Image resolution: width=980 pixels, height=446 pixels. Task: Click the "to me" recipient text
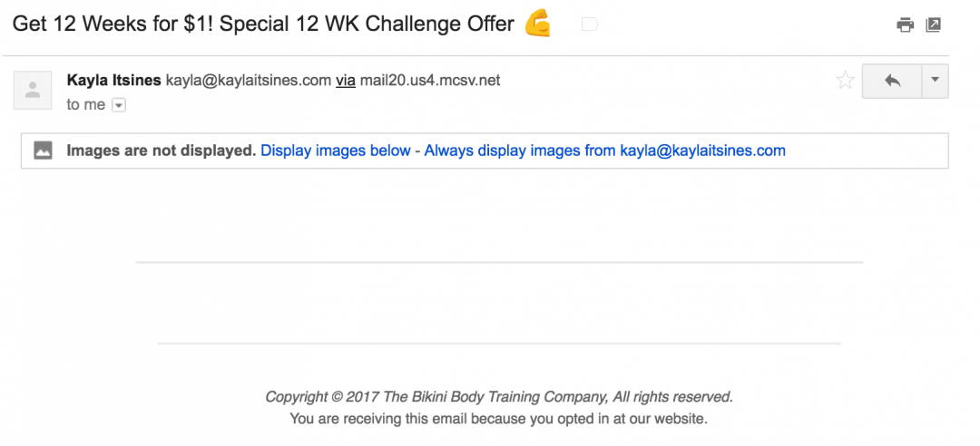(85, 105)
